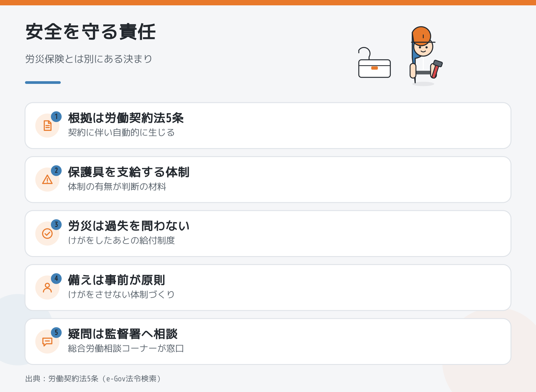The height and width of the screenshot is (392, 536).
Task: Select the heading 備えは事前が原則
Action: coord(116,280)
